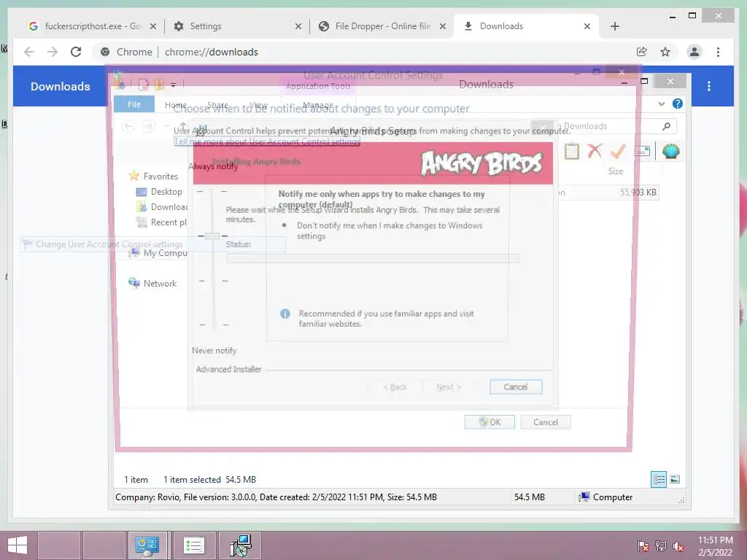Open the Home ribbon tab in Explorer

pyautogui.click(x=175, y=105)
